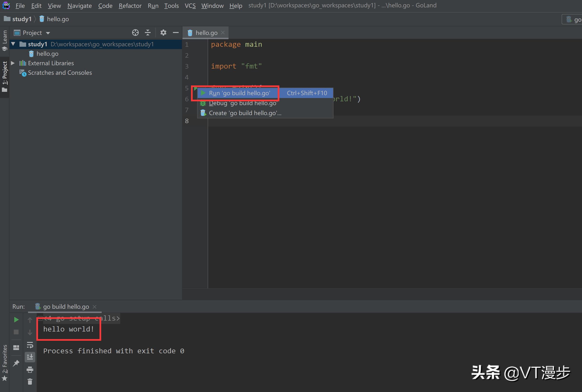Close the hello.go editor tab
582x392 pixels.
point(223,33)
